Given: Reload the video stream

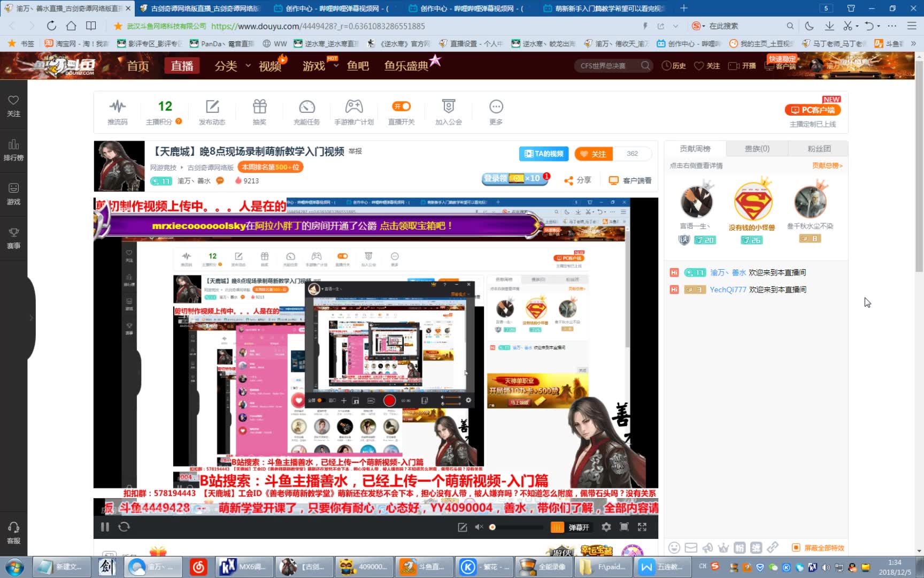Looking at the screenshot, I should (124, 527).
